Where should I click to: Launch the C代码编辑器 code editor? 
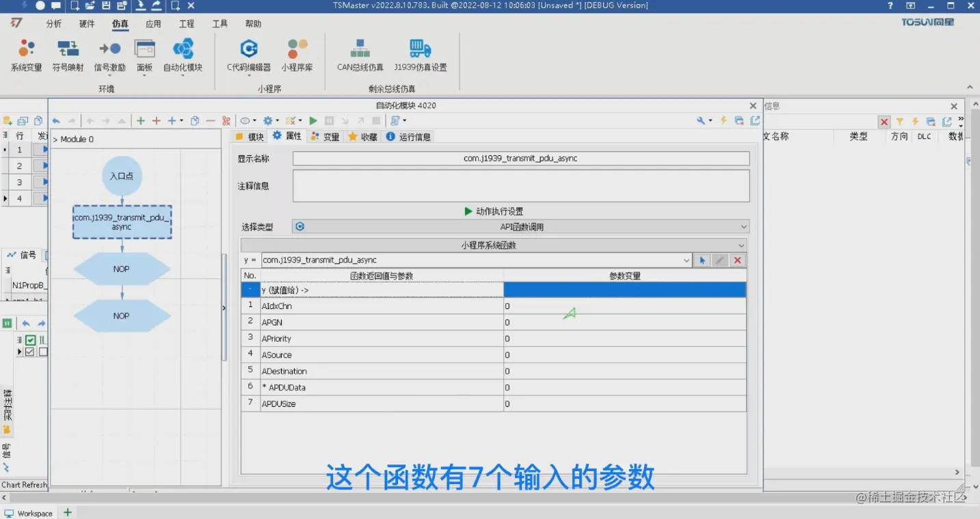coord(249,55)
